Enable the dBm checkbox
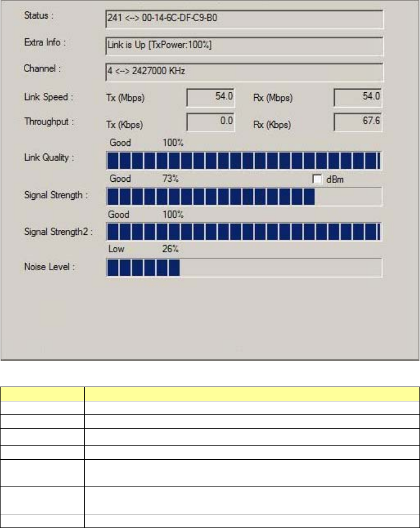 click(x=317, y=179)
